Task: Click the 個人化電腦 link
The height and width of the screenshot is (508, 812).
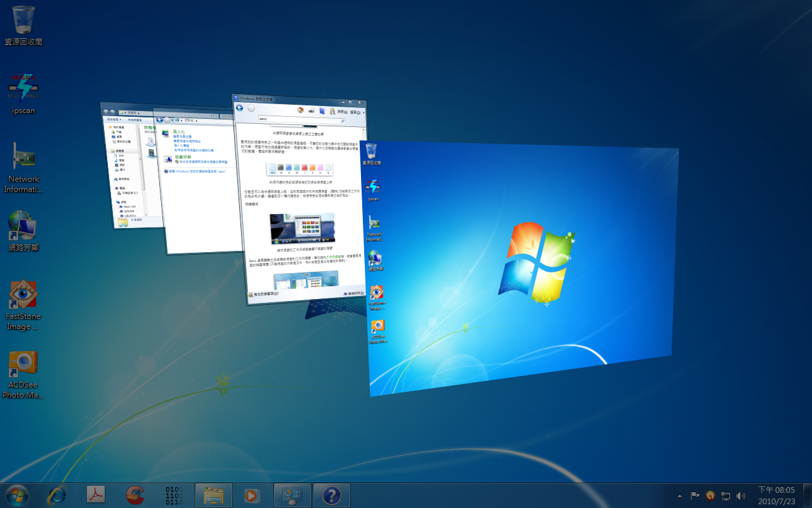Action: tap(181, 145)
